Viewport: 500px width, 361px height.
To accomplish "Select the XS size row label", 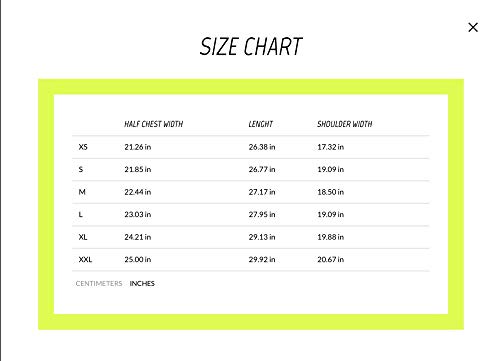I will [x=83, y=147].
